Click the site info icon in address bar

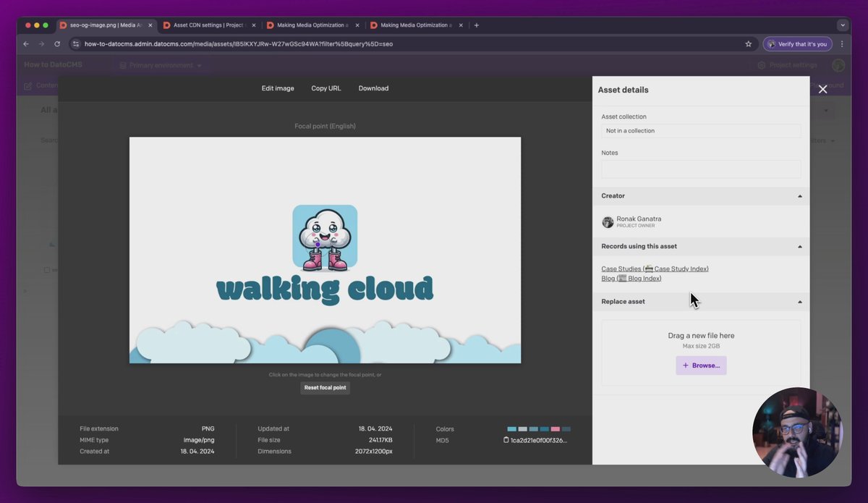(76, 44)
